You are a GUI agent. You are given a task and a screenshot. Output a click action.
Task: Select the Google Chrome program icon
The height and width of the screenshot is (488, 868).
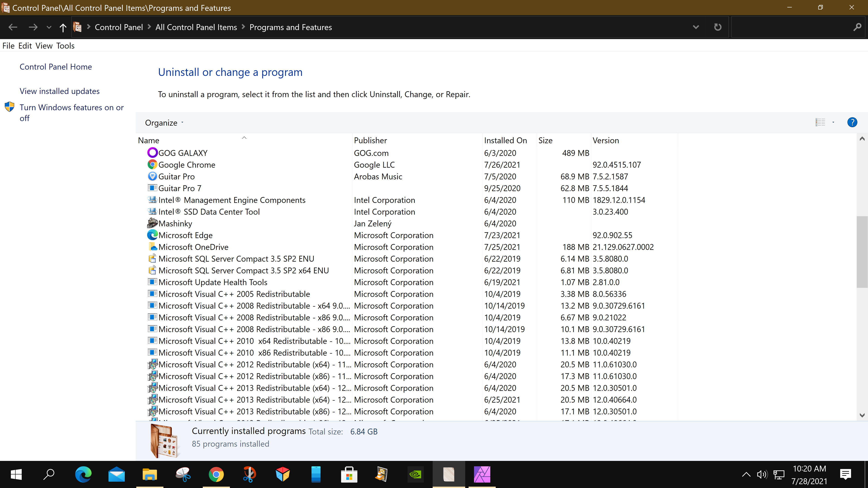pyautogui.click(x=152, y=165)
